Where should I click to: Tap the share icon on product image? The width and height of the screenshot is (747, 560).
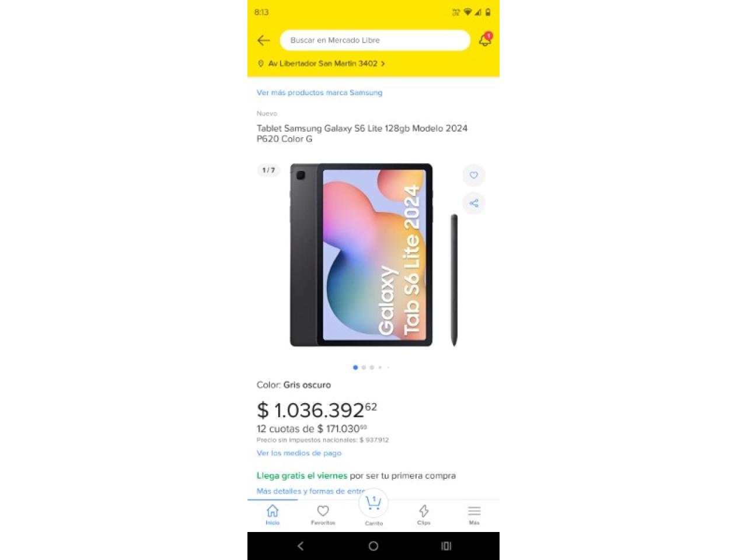point(474,203)
